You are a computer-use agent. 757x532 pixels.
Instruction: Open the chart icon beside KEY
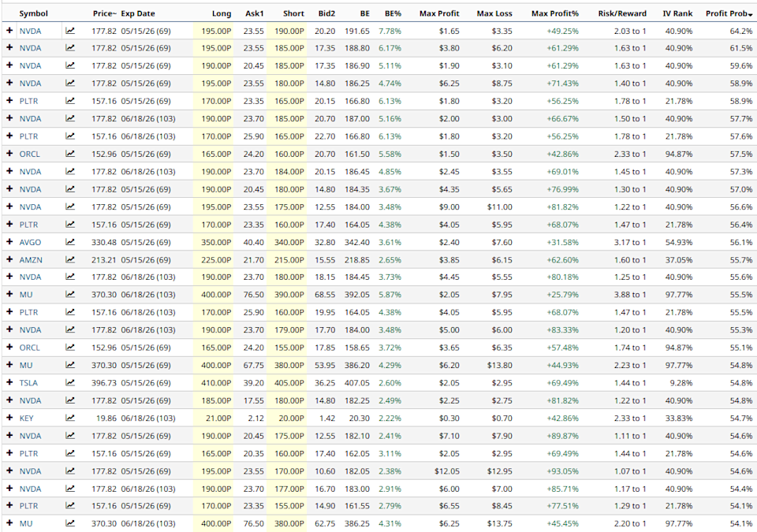click(70, 418)
